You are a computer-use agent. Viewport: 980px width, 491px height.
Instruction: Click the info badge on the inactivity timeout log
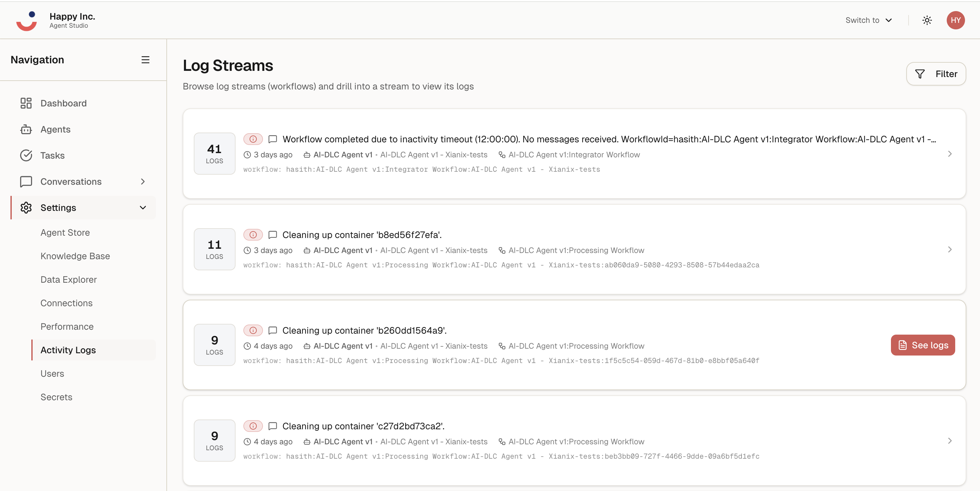(253, 139)
